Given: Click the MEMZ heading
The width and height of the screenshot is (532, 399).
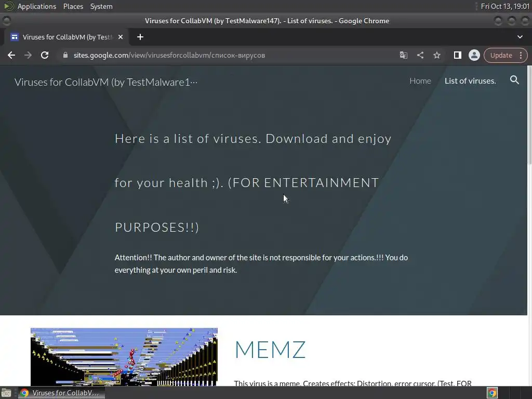Looking at the screenshot, I should [270, 350].
